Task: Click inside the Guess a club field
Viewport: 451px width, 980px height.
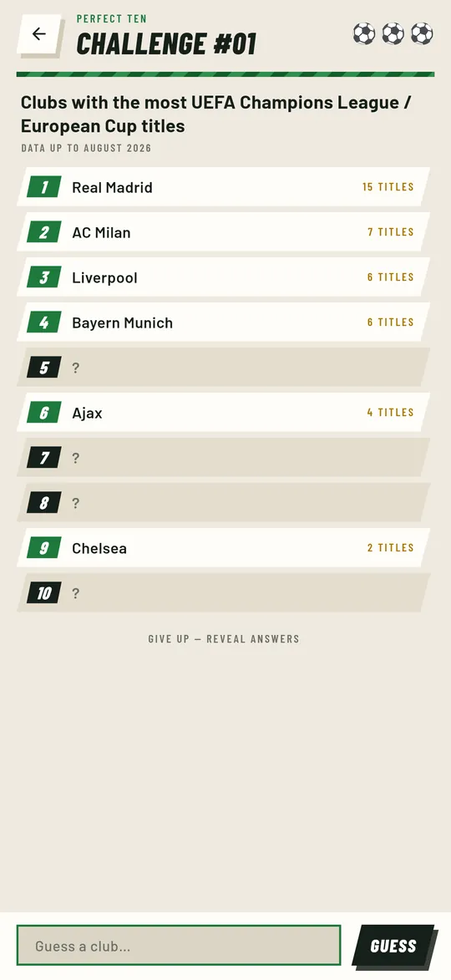Action: [x=179, y=946]
